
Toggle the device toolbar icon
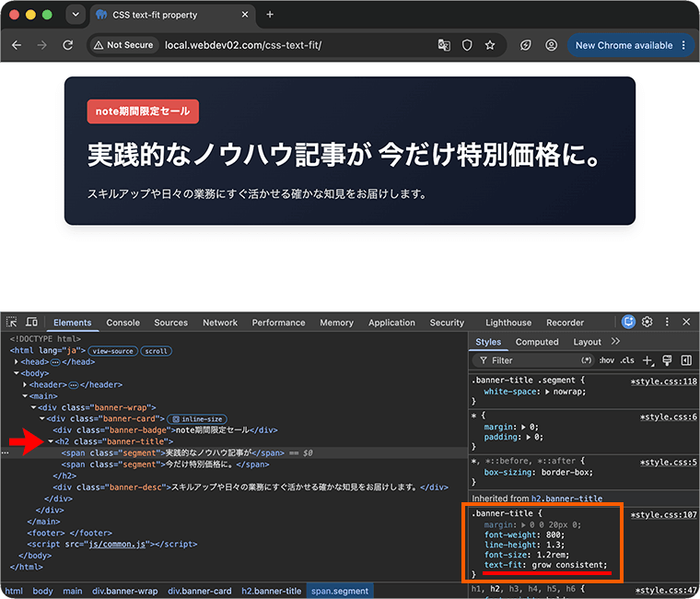pos(31,322)
